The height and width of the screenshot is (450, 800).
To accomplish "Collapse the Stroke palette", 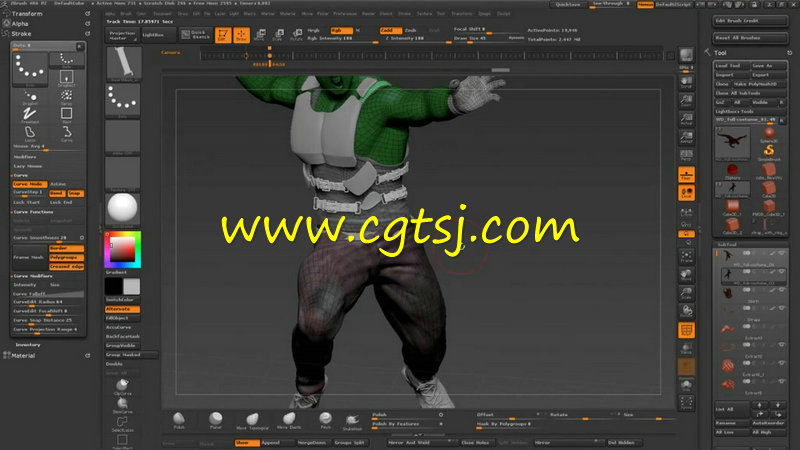I will (21, 34).
